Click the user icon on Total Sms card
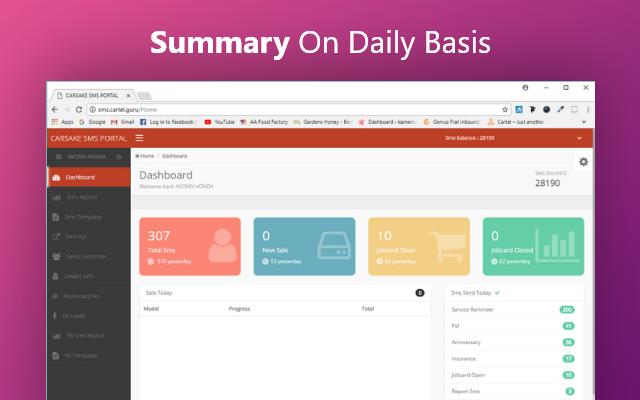This screenshot has height=400, width=640. click(222, 245)
